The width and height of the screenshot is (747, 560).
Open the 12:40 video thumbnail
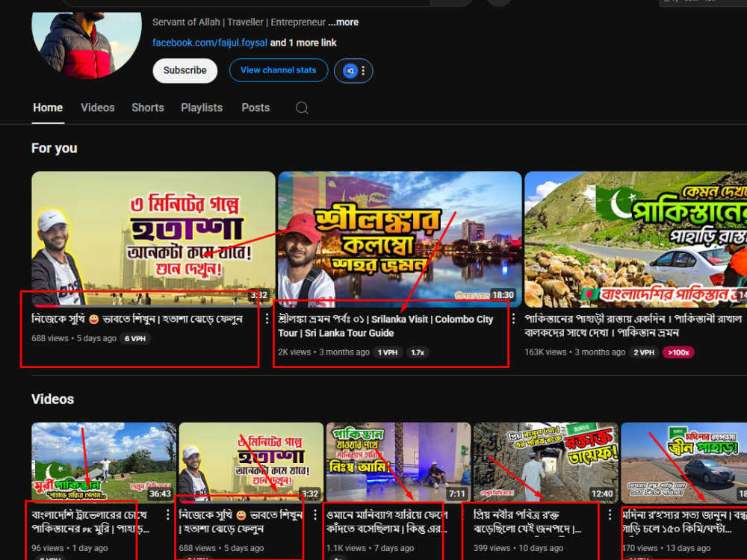tap(545, 462)
